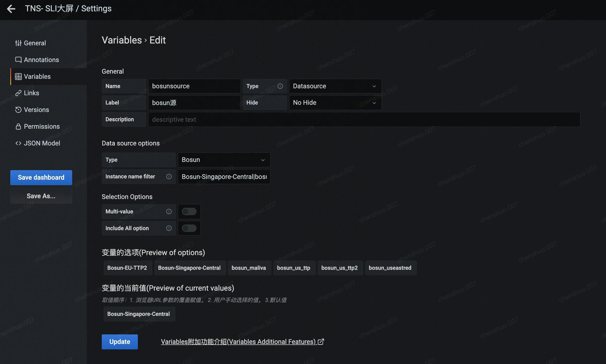Screen dimensions: 606x364
Task: Click the Permissions lock icon
Action: coord(18,126)
